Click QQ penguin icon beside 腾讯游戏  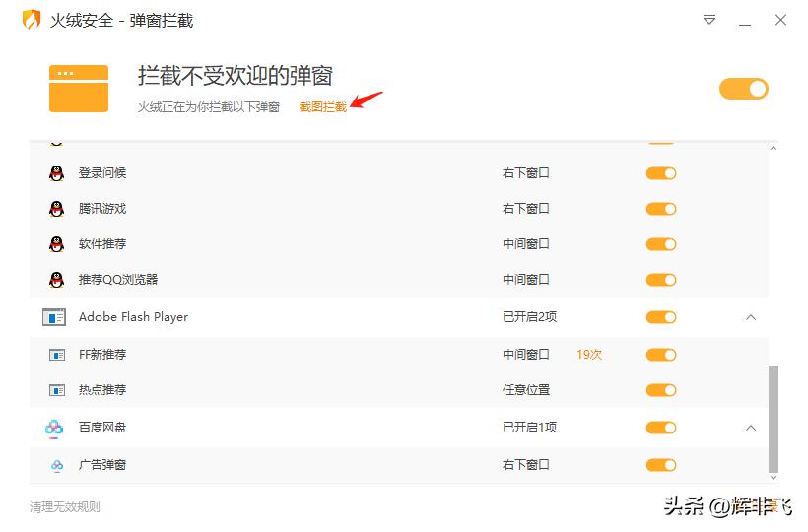pyautogui.click(x=57, y=209)
